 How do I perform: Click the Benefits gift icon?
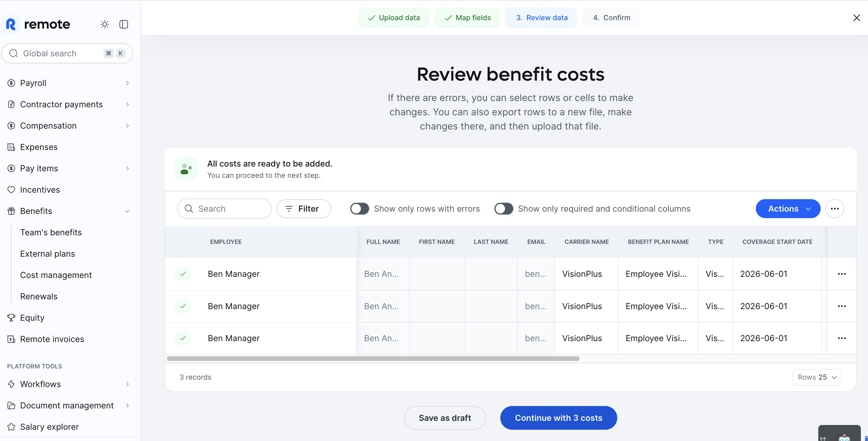(x=12, y=211)
